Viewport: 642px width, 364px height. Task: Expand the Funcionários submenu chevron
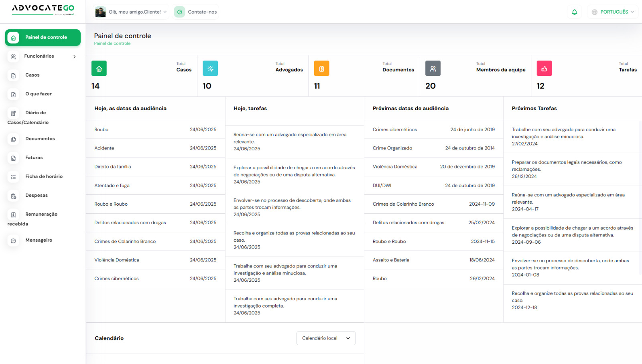(75, 57)
